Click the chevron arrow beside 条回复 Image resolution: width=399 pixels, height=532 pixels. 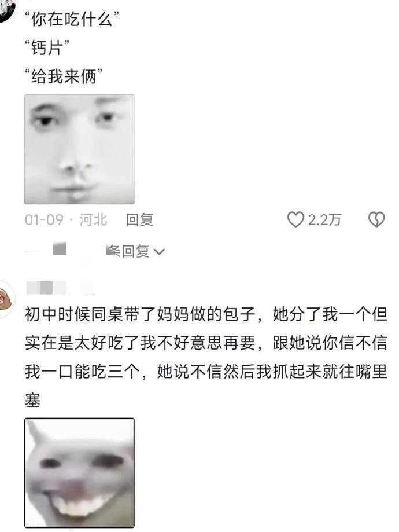pos(159,252)
